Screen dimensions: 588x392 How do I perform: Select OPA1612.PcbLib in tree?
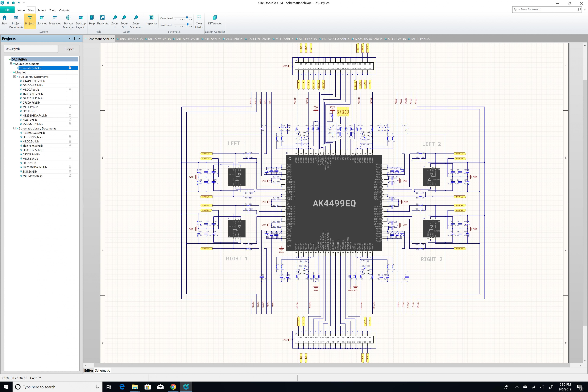(x=33, y=98)
